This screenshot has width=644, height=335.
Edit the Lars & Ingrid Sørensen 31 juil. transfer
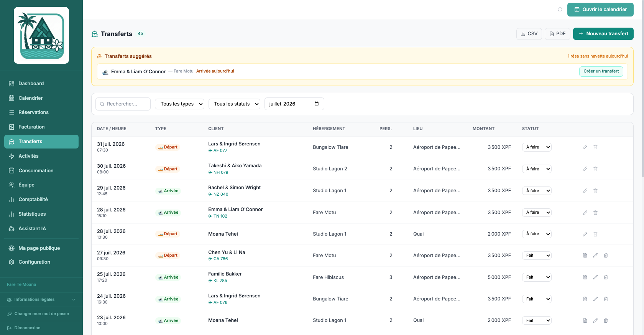pos(585,147)
